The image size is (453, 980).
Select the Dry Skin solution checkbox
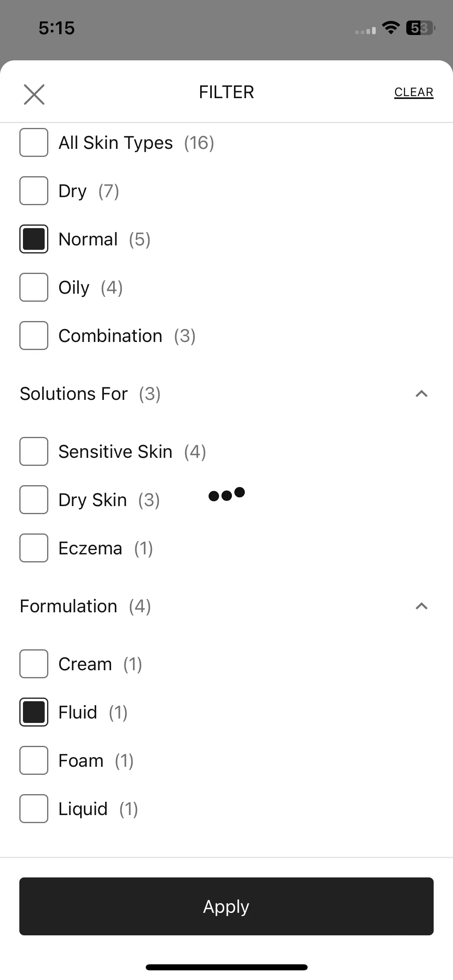click(x=34, y=500)
